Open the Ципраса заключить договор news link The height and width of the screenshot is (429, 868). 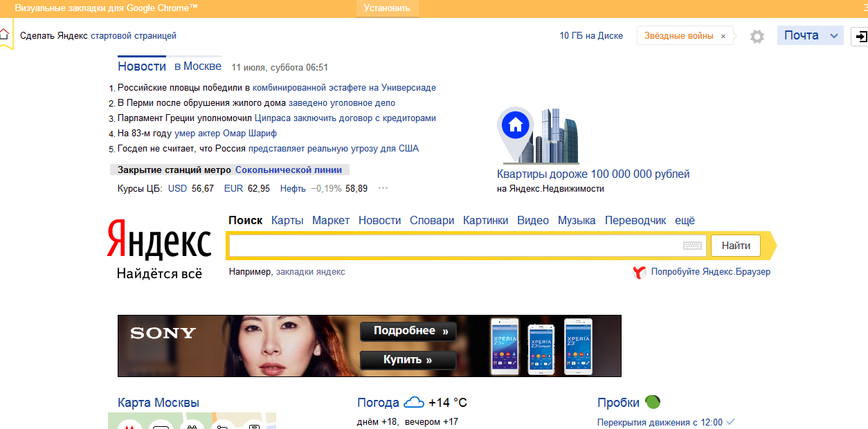(x=345, y=118)
